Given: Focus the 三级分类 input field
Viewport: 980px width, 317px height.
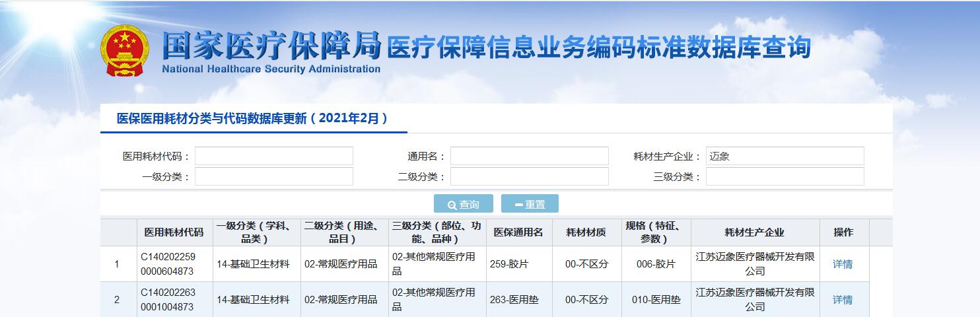Looking at the screenshot, I should tap(785, 176).
